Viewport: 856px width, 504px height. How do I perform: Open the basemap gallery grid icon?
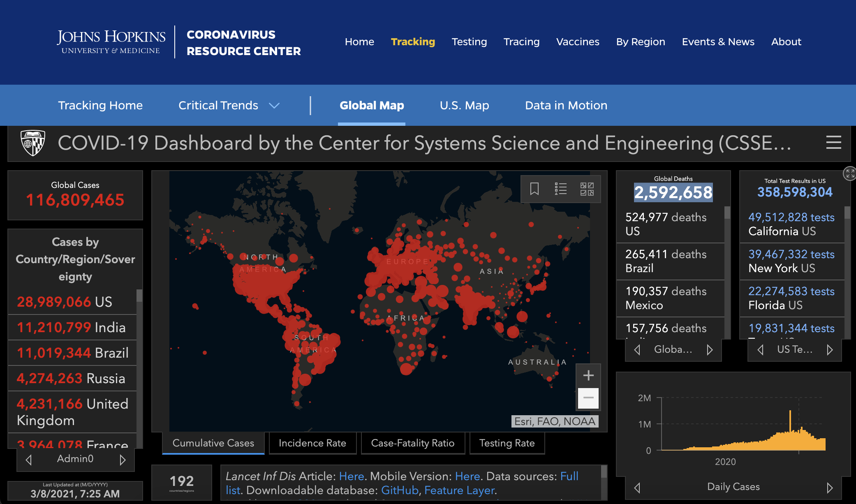[587, 189]
